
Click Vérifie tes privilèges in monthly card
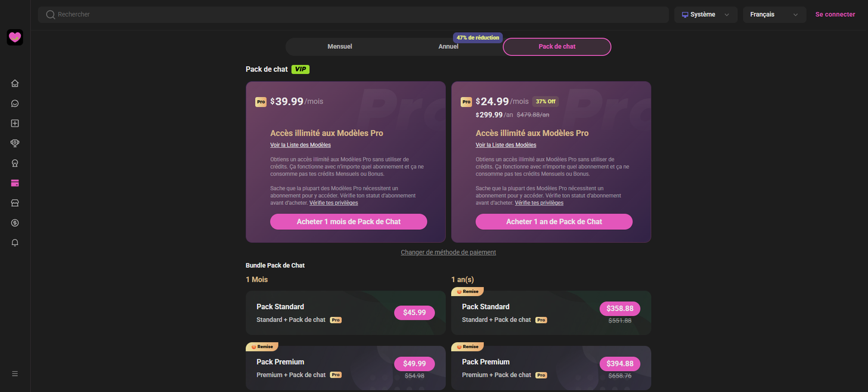(334, 203)
